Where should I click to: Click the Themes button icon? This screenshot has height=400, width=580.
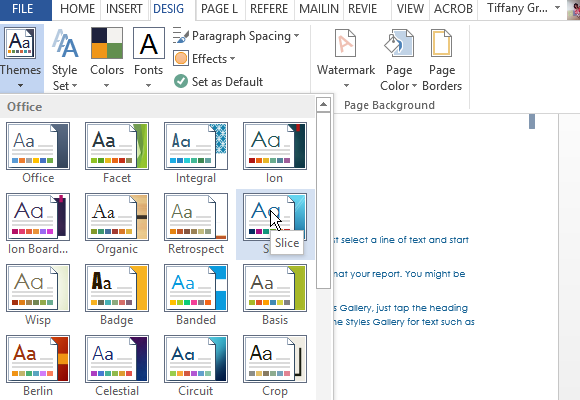20,43
